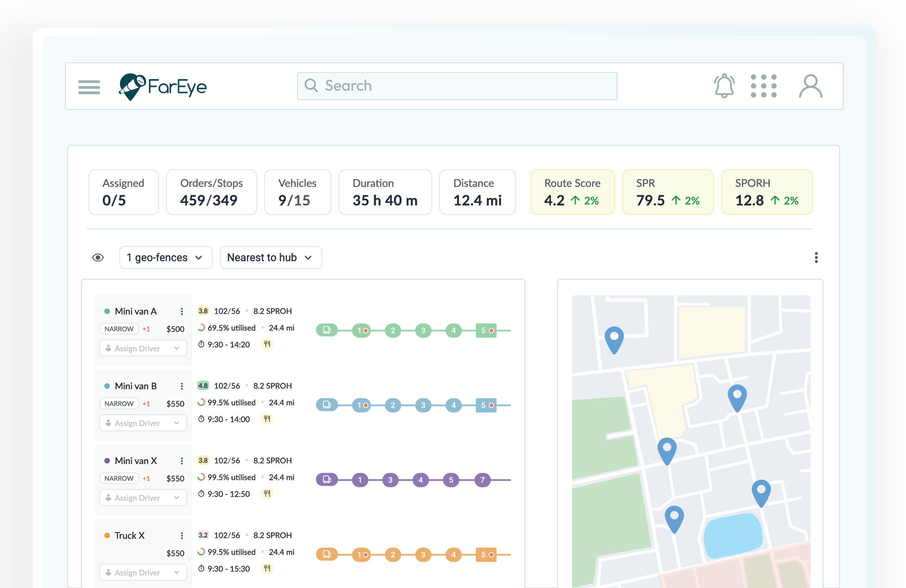The image size is (906, 588).
Task: Click the NARROW tag on Mini van X
Action: pos(119,478)
